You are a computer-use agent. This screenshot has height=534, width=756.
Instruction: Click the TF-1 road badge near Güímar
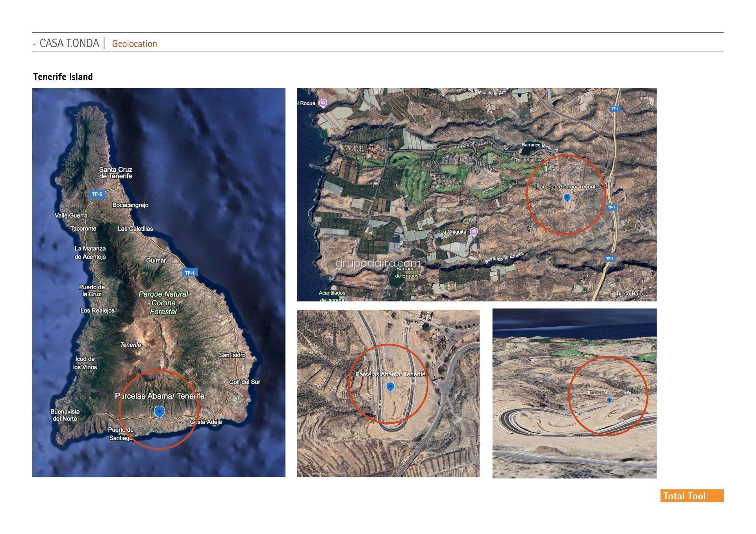click(190, 273)
